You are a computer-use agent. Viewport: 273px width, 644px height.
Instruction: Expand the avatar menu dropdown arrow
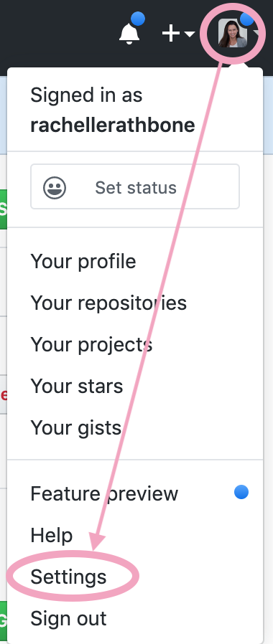pyautogui.click(x=257, y=34)
